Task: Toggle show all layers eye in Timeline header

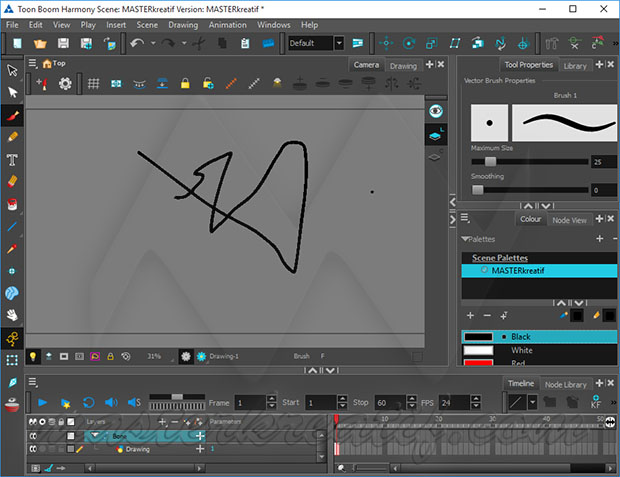Action: pos(33,422)
